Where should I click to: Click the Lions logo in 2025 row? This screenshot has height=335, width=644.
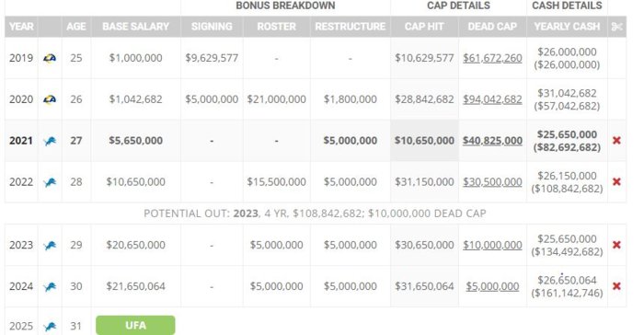(50, 327)
